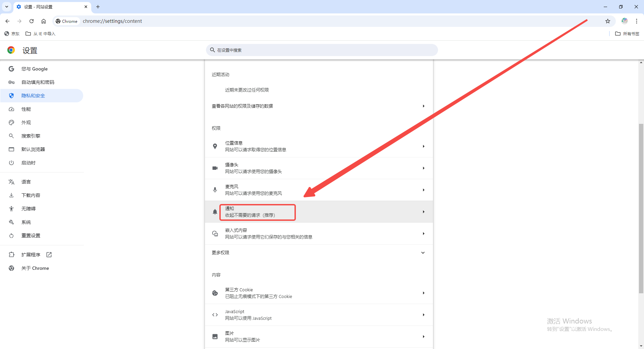Click the download icon beside 下载内容
Viewport: 644px width, 349px height.
pyautogui.click(x=11, y=195)
